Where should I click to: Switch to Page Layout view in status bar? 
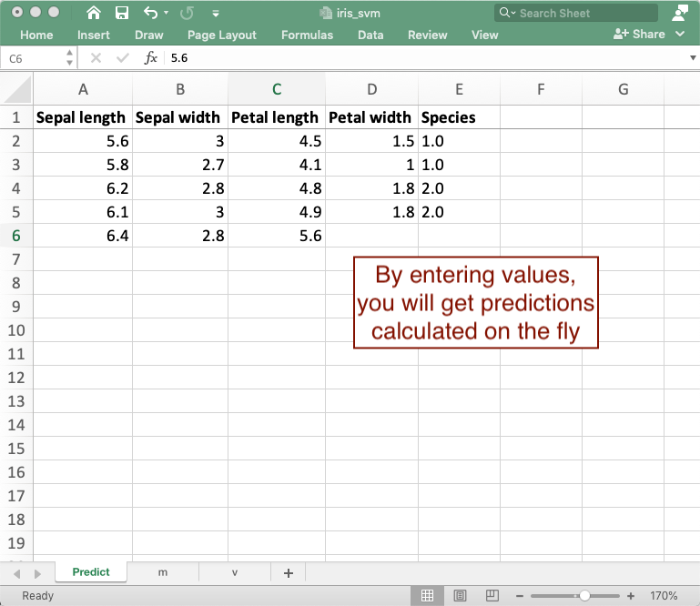[x=460, y=596]
